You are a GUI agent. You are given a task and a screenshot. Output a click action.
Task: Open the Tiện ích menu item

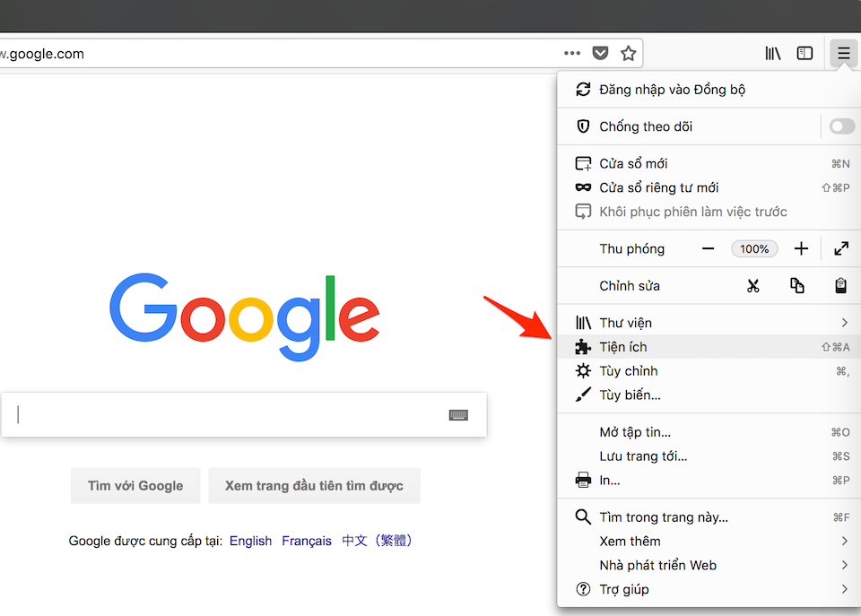click(x=709, y=347)
